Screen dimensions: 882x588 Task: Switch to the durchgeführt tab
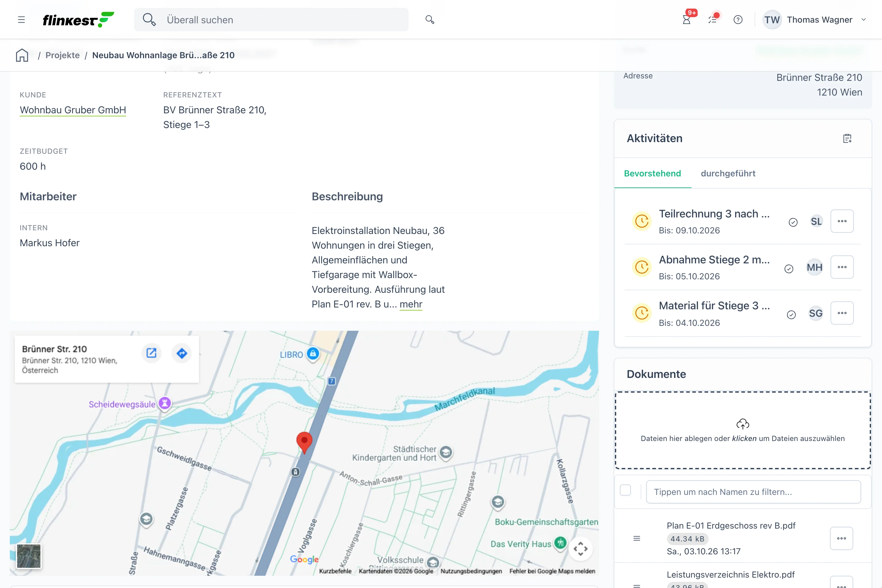[728, 173]
